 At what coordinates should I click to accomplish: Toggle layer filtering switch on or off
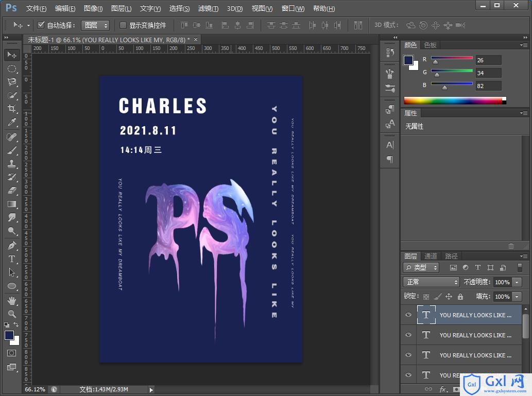[x=520, y=267]
